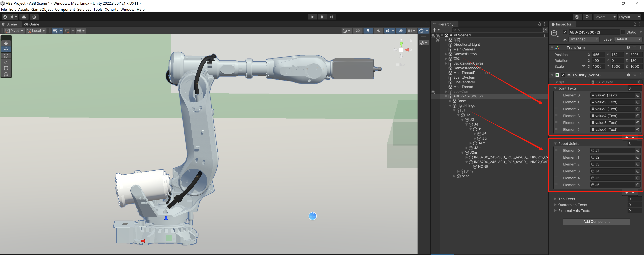
Task: Enable the Static checkbox
Action: pyautogui.click(x=623, y=32)
